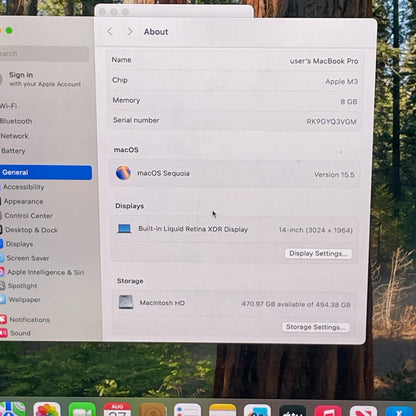416x416 pixels.
Task: Go back with the left chevron
Action: pyautogui.click(x=110, y=32)
